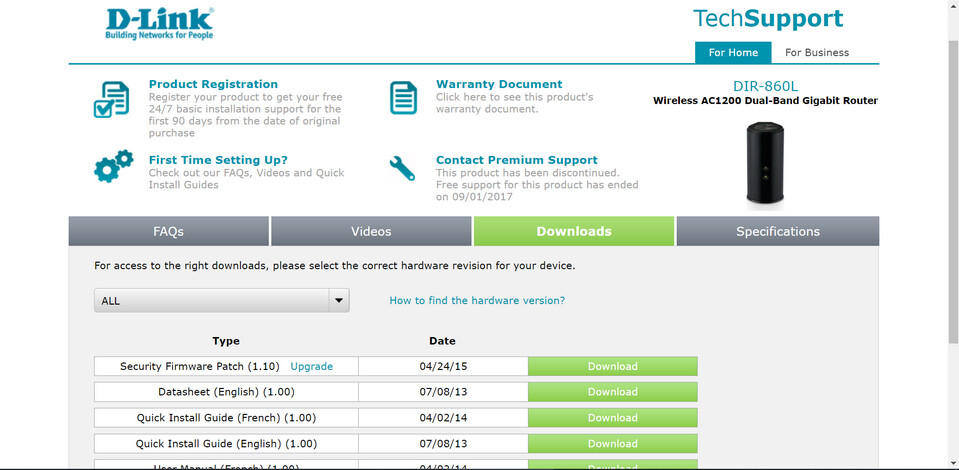
Task: Switch to the For Business tab
Action: click(x=816, y=53)
